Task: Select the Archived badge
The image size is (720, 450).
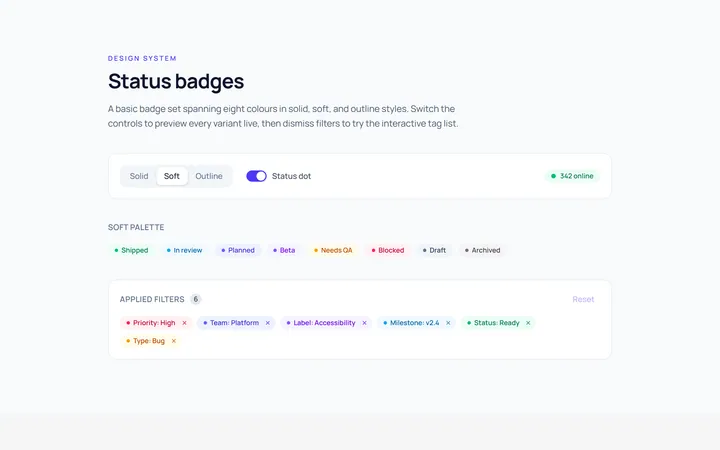Action: pyautogui.click(x=482, y=250)
